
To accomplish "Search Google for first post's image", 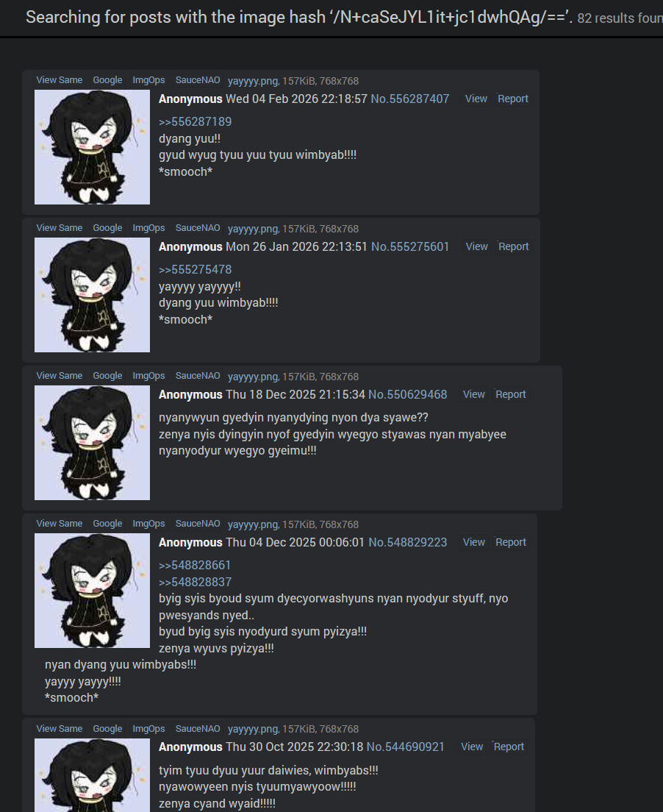I will pyautogui.click(x=107, y=80).
